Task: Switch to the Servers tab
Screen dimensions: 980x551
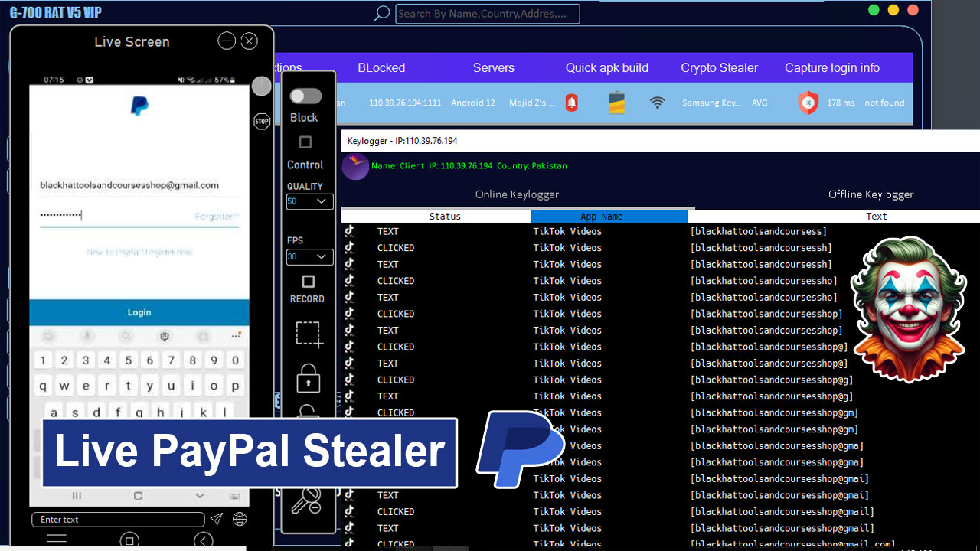Action: pyautogui.click(x=493, y=68)
